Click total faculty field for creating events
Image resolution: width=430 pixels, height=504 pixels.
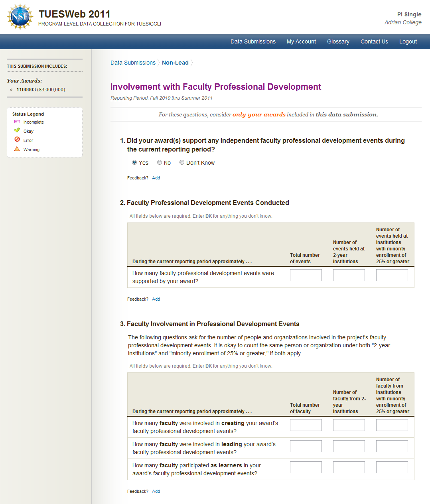click(x=306, y=425)
